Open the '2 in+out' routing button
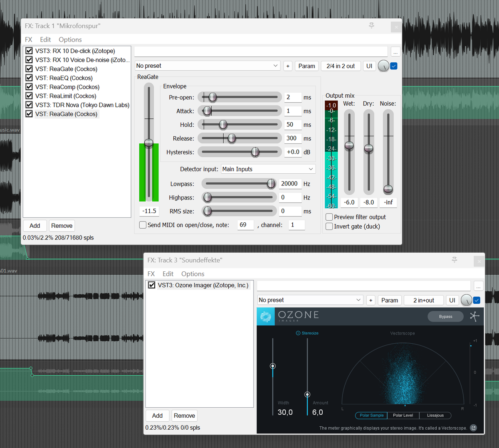 pyautogui.click(x=424, y=300)
